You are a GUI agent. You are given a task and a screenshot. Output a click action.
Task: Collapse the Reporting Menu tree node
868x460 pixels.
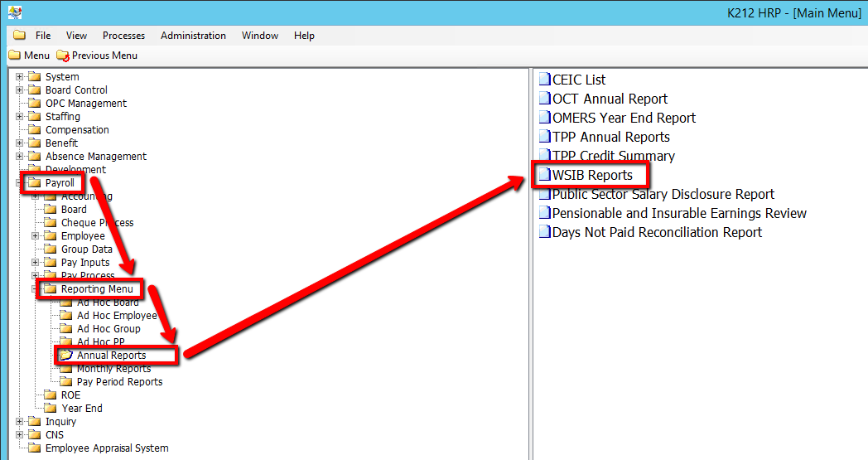(36, 289)
